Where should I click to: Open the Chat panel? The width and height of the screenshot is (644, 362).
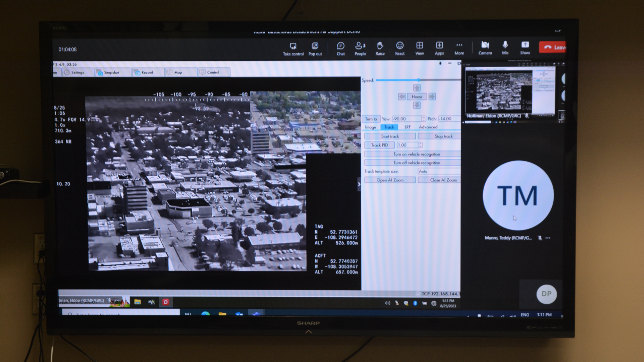click(x=340, y=46)
